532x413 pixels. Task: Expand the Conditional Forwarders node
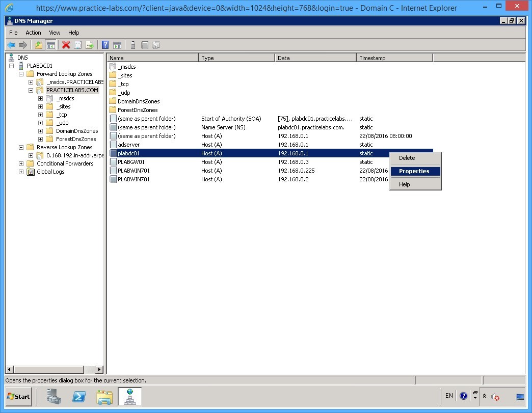pyautogui.click(x=21, y=163)
